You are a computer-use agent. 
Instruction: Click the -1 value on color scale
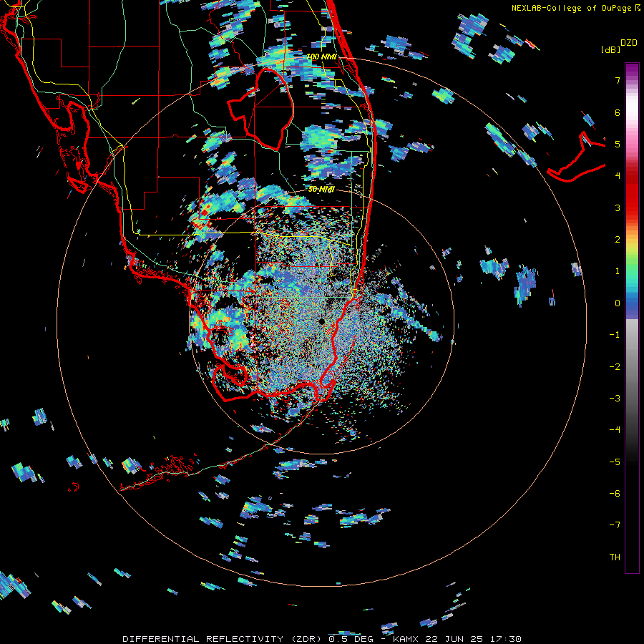[x=615, y=335]
